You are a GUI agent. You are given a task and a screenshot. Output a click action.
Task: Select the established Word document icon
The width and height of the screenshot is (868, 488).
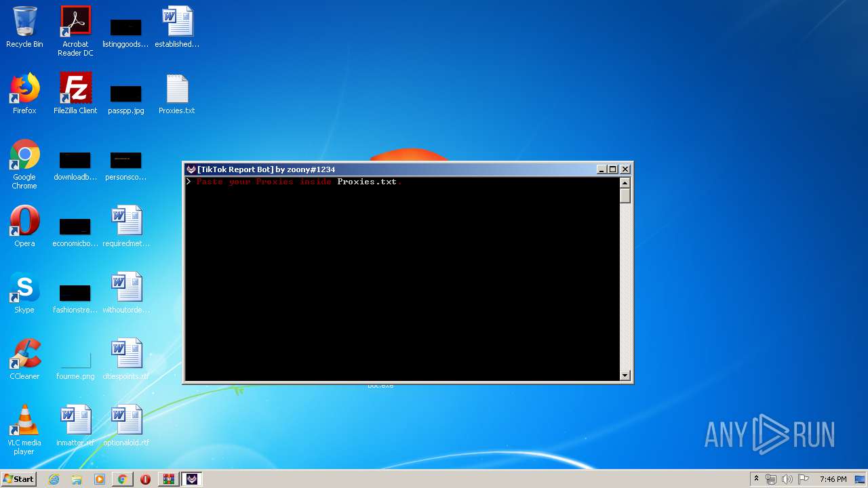[x=177, y=27]
